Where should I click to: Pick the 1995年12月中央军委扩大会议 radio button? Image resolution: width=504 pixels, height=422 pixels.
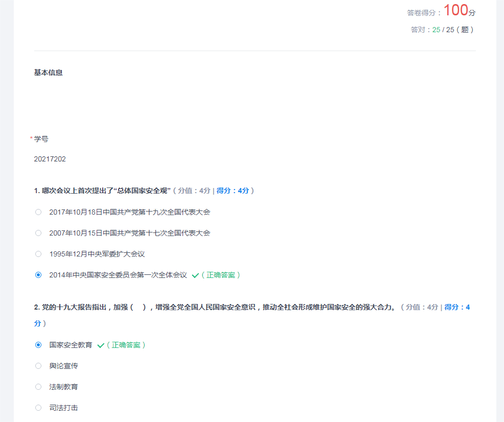38,254
